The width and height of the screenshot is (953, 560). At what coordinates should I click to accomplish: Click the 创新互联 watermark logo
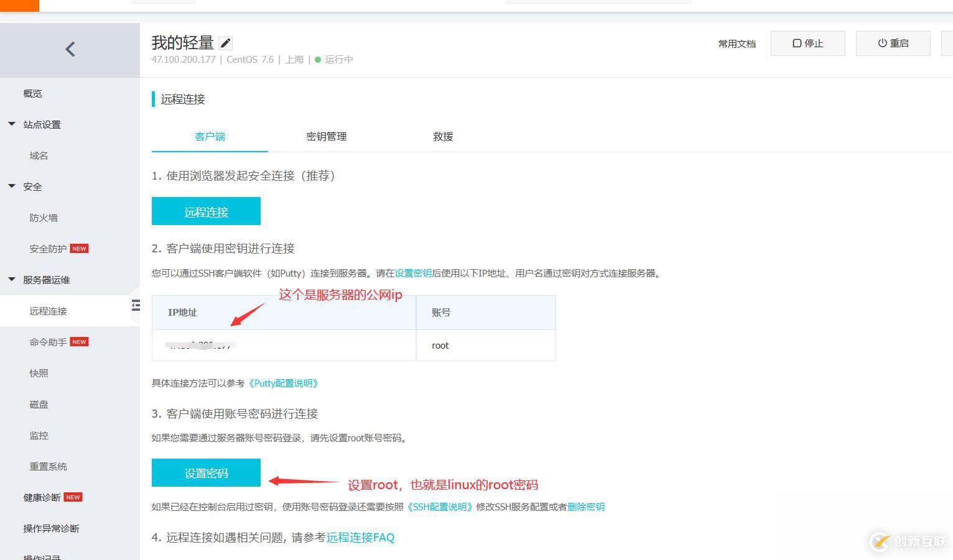point(906,541)
